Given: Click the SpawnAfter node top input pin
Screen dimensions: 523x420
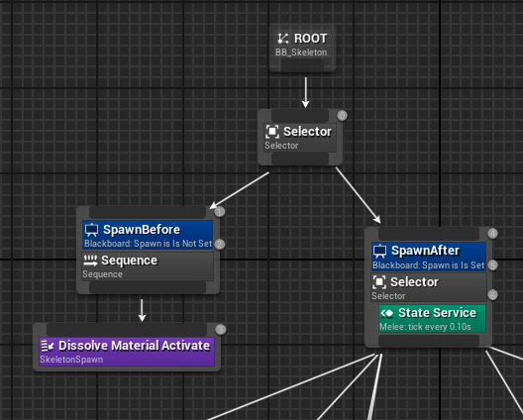Looking at the screenshot, I should click(429, 234).
